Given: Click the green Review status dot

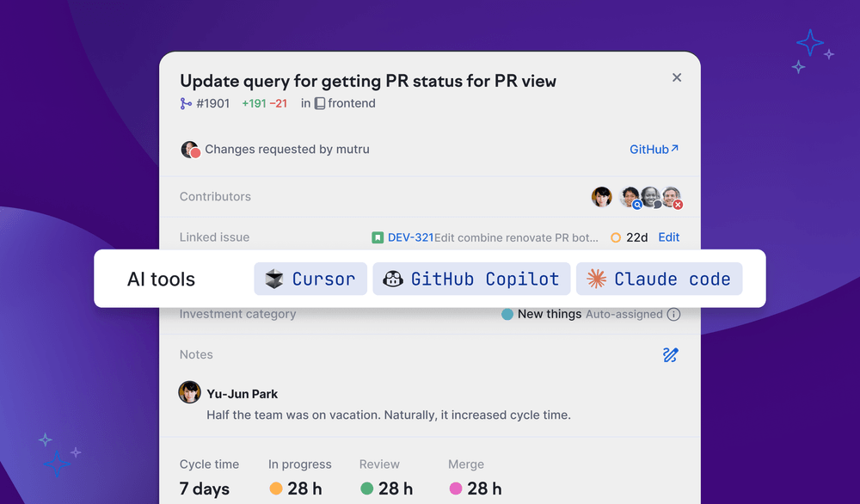Looking at the screenshot, I should click(367, 489).
